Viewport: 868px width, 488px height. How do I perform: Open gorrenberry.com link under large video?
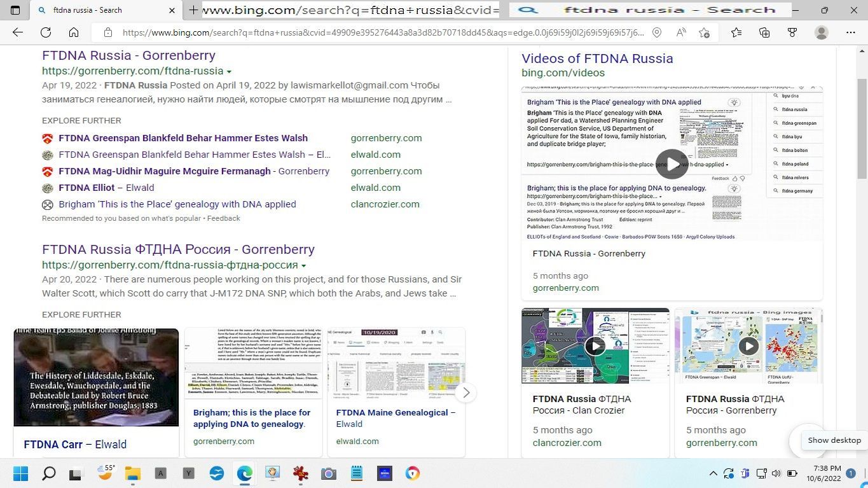(566, 288)
